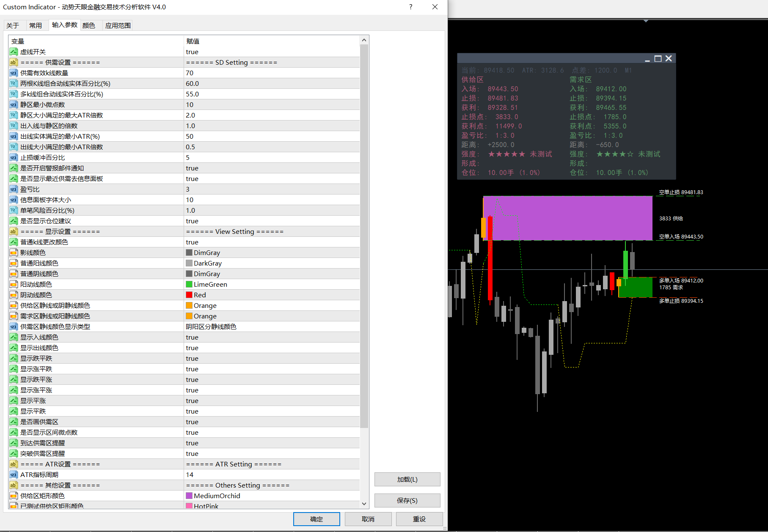Confirm settings with the 确定 button
The width and height of the screenshot is (768, 532).
tap(317, 519)
